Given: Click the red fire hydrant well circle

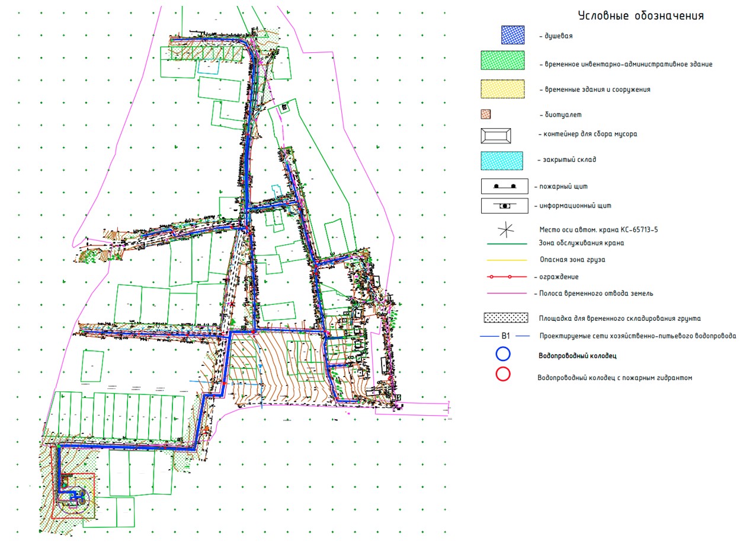Looking at the screenshot, I should tap(504, 374).
